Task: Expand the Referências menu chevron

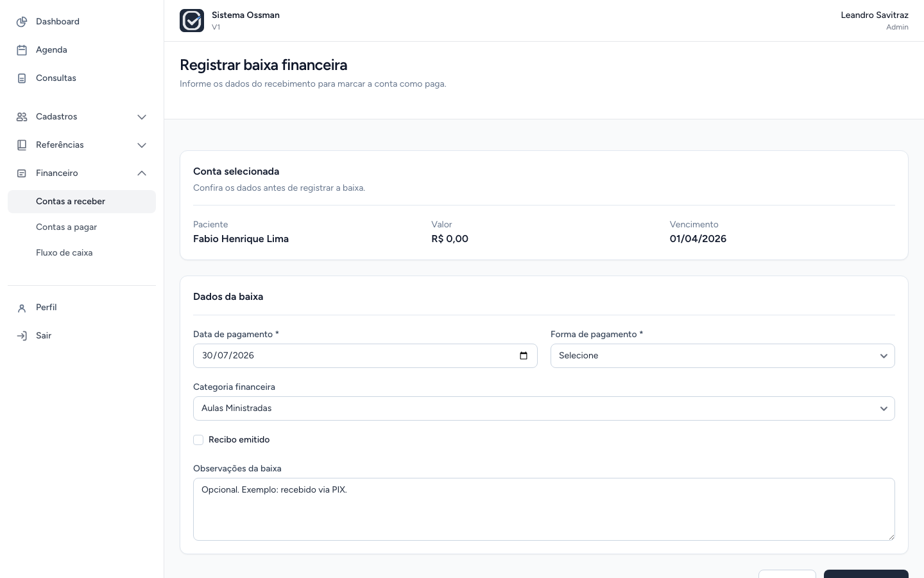Action: click(x=142, y=145)
